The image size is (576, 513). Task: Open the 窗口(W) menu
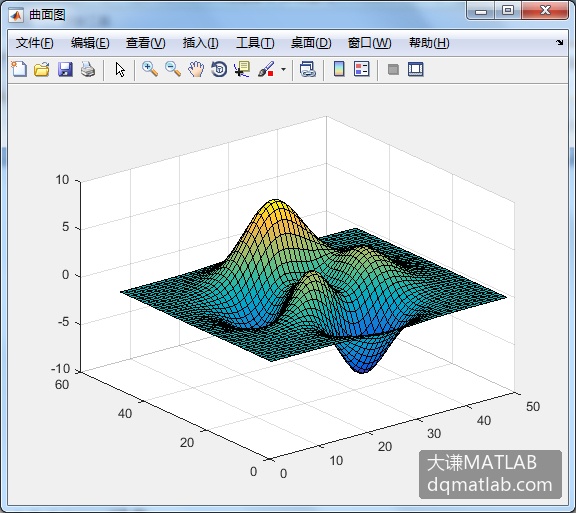[x=370, y=43]
